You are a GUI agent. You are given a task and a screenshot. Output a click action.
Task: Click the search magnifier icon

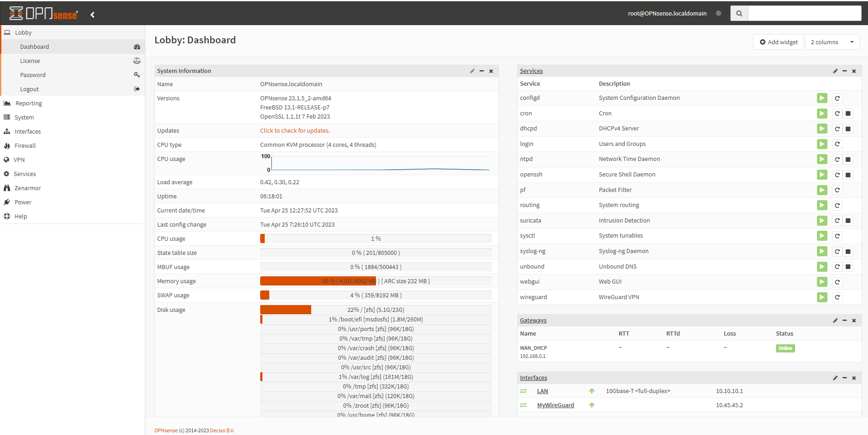coord(739,13)
